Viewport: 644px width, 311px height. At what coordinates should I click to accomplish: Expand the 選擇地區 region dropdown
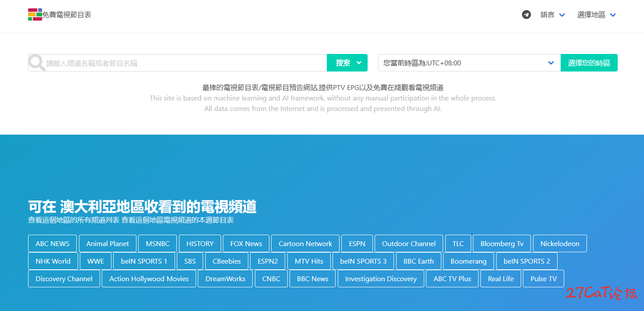click(x=597, y=15)
